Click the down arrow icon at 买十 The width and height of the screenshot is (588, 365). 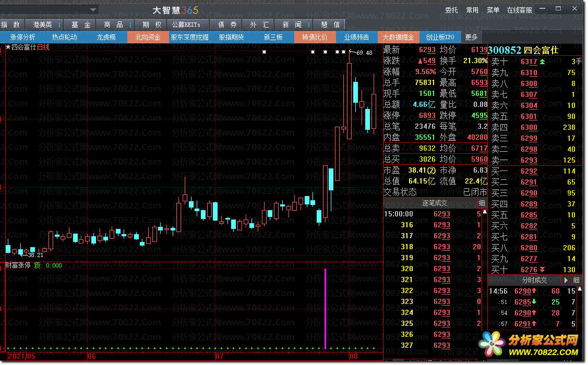tap(542, 270)
